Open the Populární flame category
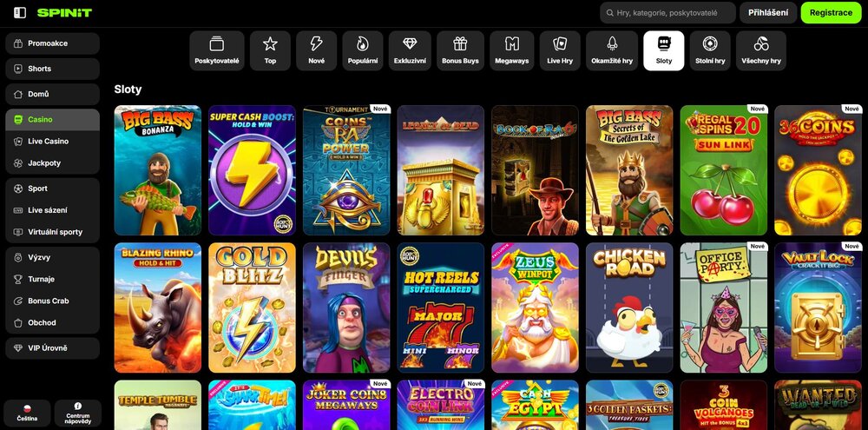The height and width of the screenshot is (430, 868). (x=362, y=50)
